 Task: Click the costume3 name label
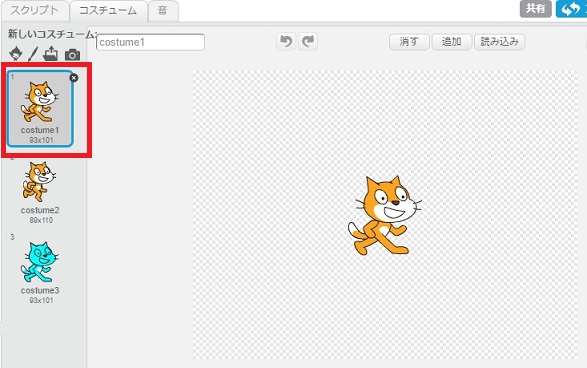(x=40, y=290)
